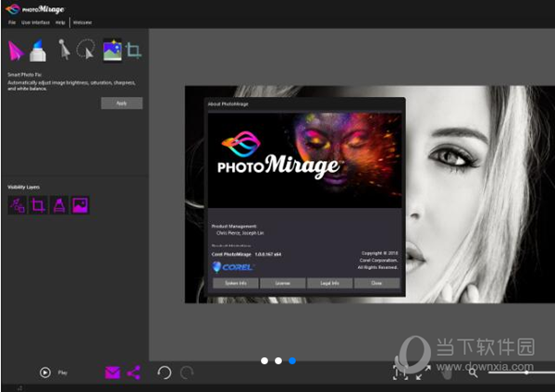Image resolution: width=555 pixels, height=392 pixels.
Task: Click the version text 'Corel PhotoMirage 1.0.0.167 x64'
Action: [246, 254]
